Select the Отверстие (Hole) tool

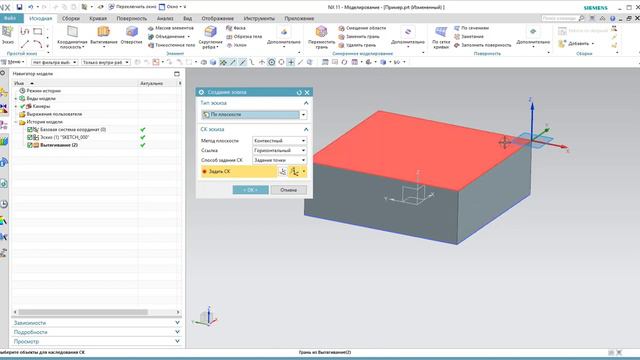click(x=131, y=35)
